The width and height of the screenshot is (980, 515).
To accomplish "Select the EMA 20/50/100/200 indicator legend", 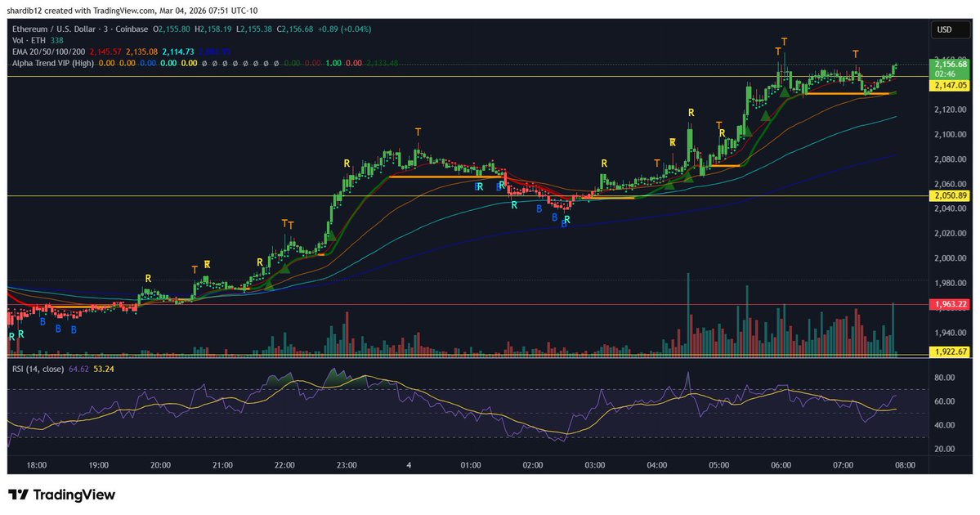I will point(49,51).
